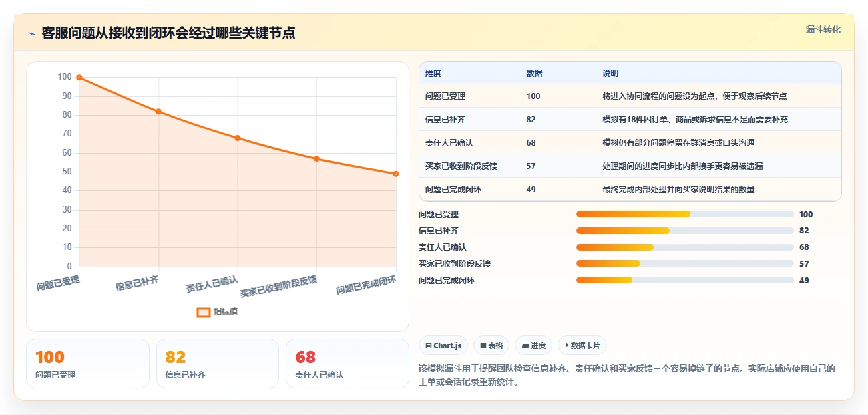This screenshot has width=868, height=415.
Task: Click table value 57
Action: tap(531, 166)
